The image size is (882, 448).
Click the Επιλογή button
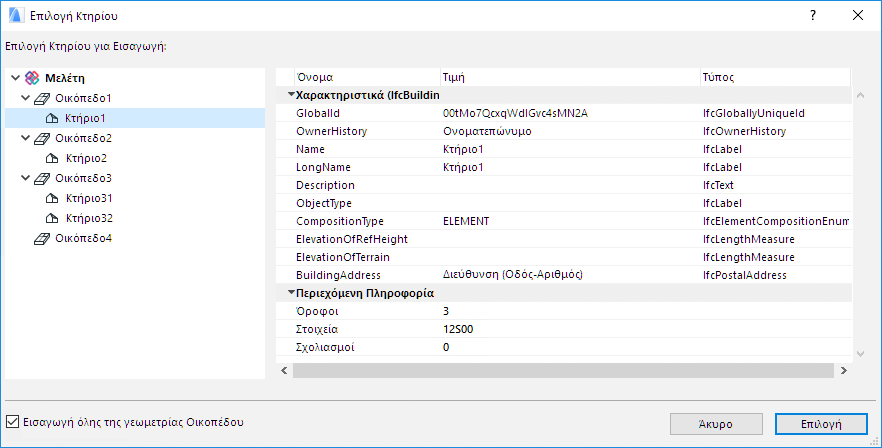pos(821,424)
